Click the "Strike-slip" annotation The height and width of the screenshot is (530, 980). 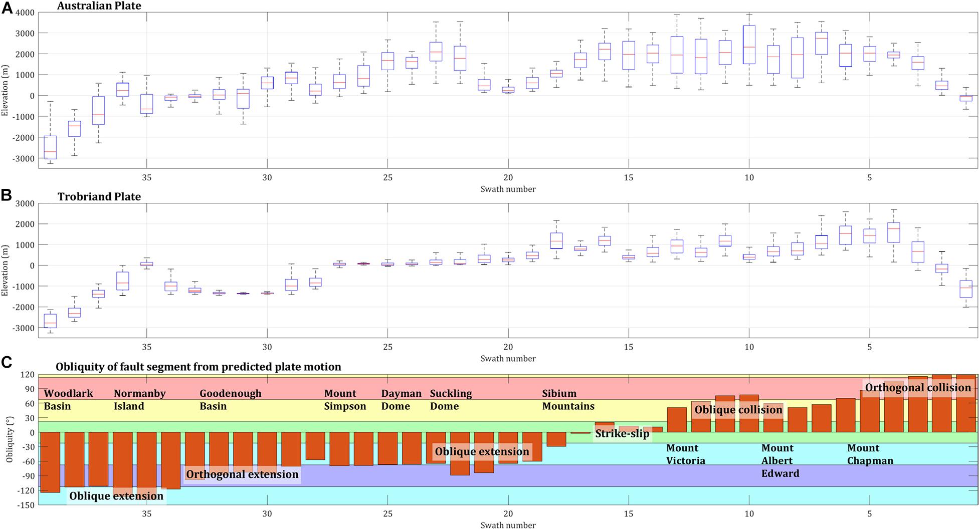(622, 434)
